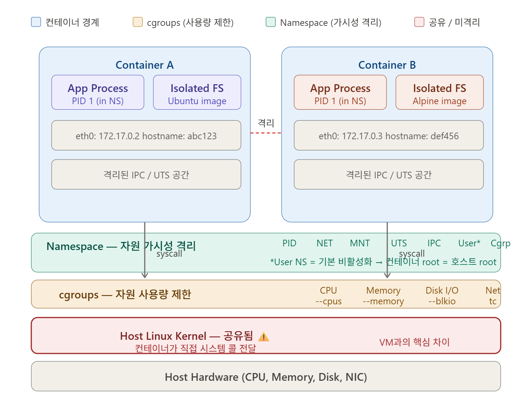The width and height of the screenshot is (532, 407).
Task: Select the Container A title
Action: point(144,65)
